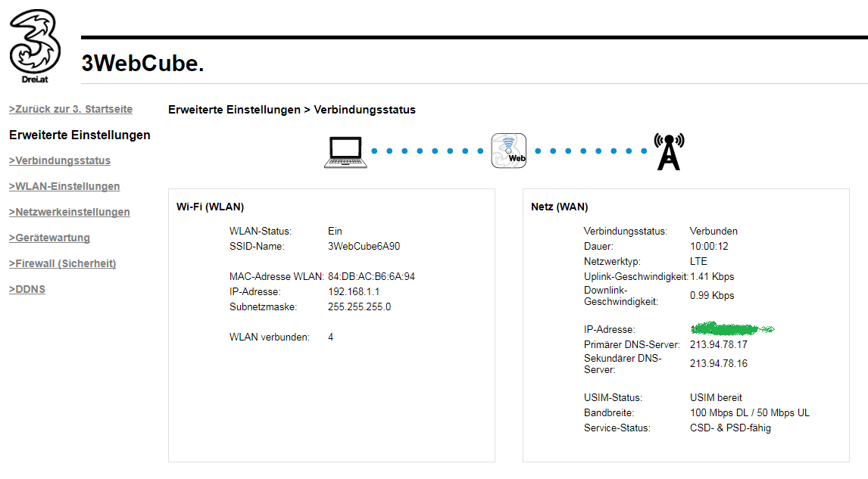Screen dimensions: 868x479
Task: Select subnet mask 255.255.255.0
Action: point(359,306)
